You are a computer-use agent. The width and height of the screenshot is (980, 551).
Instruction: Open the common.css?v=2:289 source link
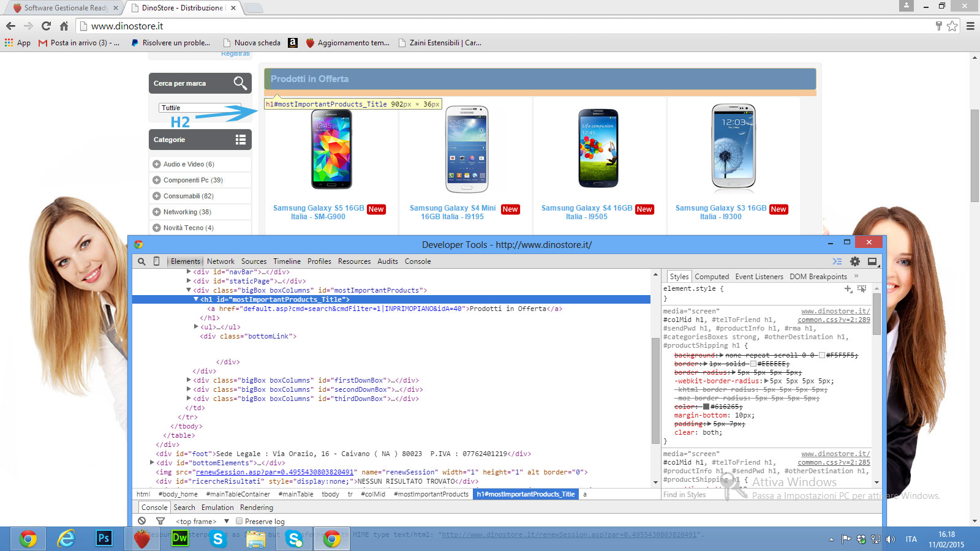tap(834, 320)
